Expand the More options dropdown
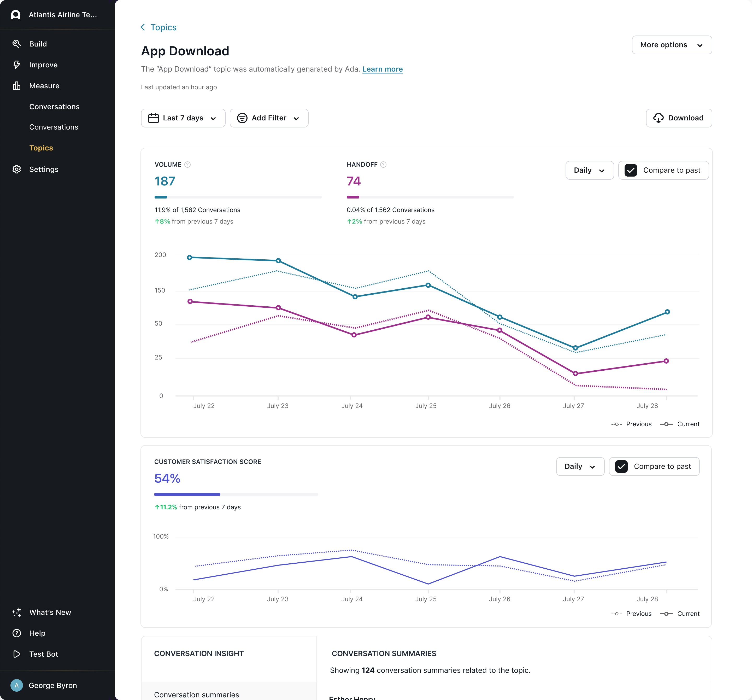Viewport: 752px width, 700px height. pos(671,45)
